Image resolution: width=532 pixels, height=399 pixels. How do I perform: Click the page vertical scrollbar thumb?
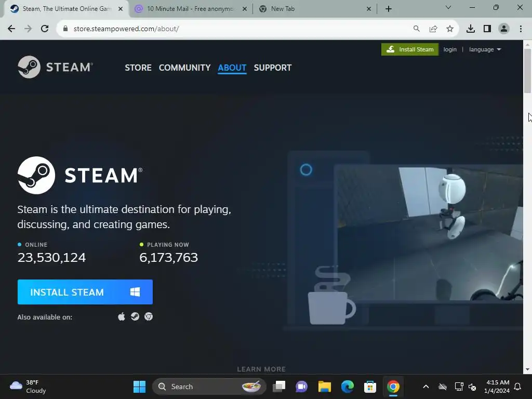click(527, 71)
